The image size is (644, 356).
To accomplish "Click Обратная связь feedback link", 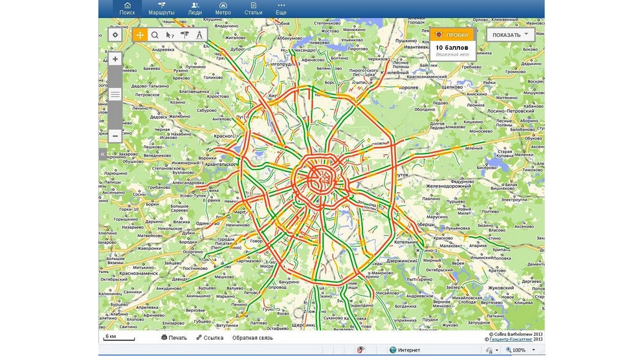I will [252, 338].
